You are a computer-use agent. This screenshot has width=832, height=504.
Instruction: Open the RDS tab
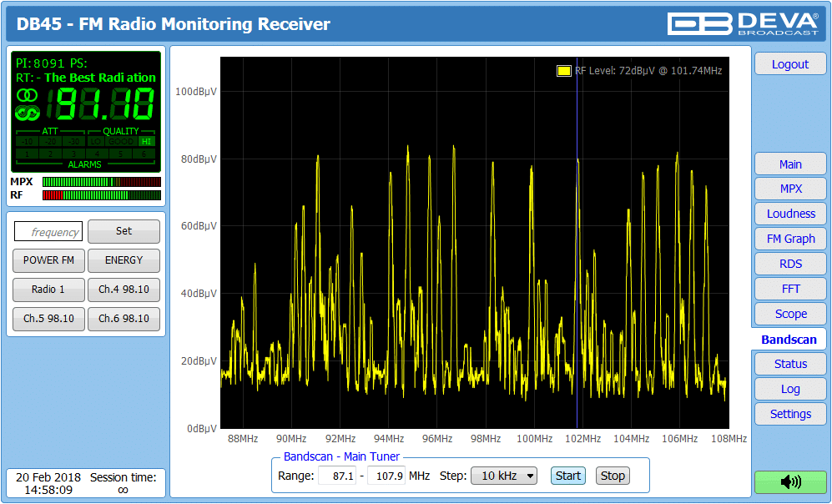(x=790, y=264)
